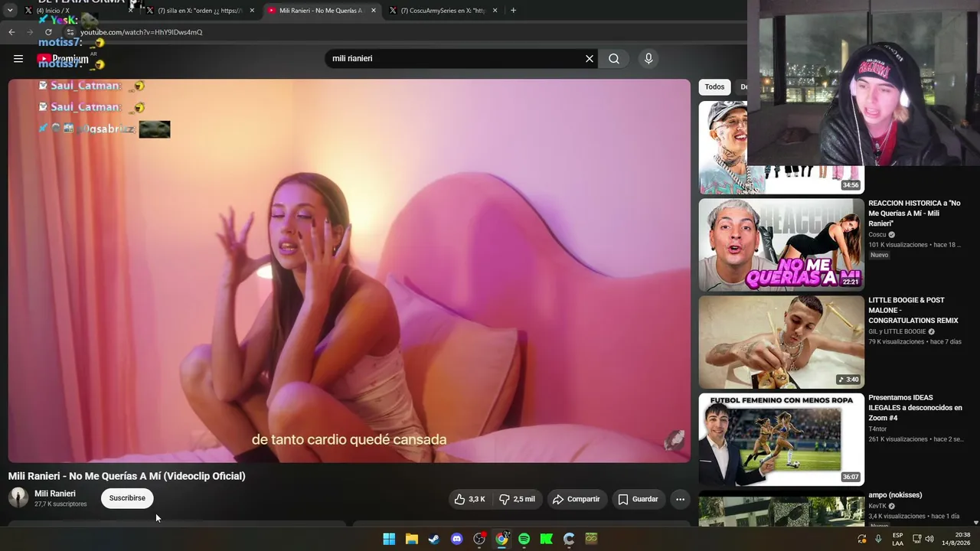Go to YouTube Premium home logo
Image resolution: width=980 pixels, height=551 pixels.
[63, 59]
